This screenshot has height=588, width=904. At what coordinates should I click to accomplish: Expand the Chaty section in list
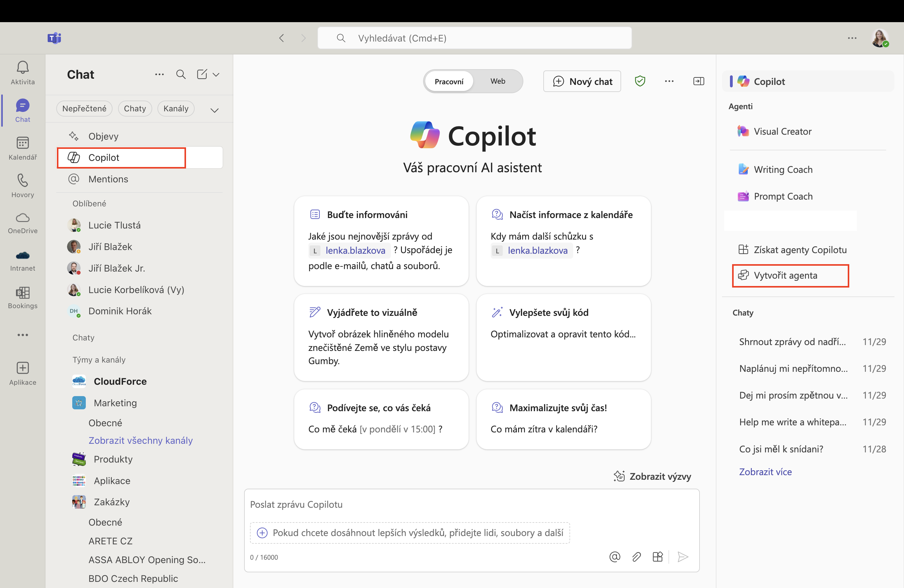point(84,338)
